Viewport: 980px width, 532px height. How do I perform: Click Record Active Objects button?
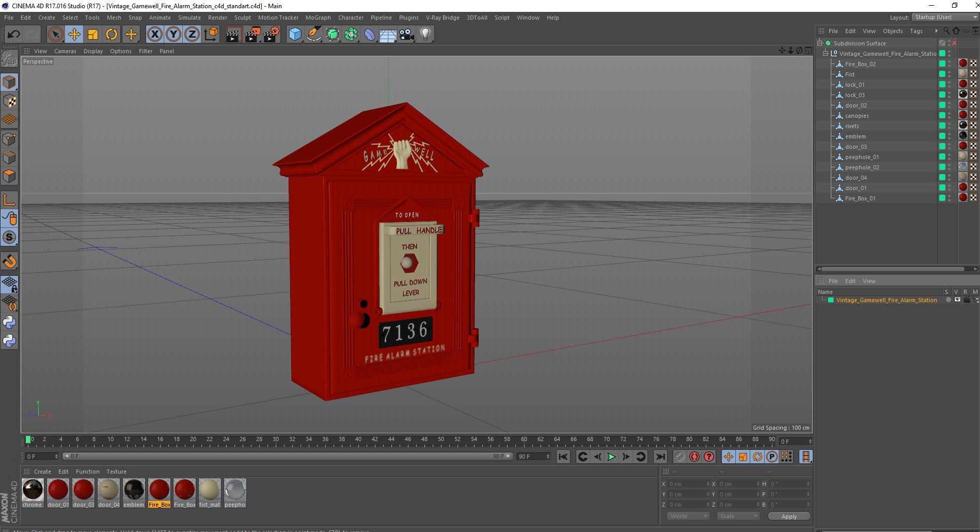[x=680, y=457]
